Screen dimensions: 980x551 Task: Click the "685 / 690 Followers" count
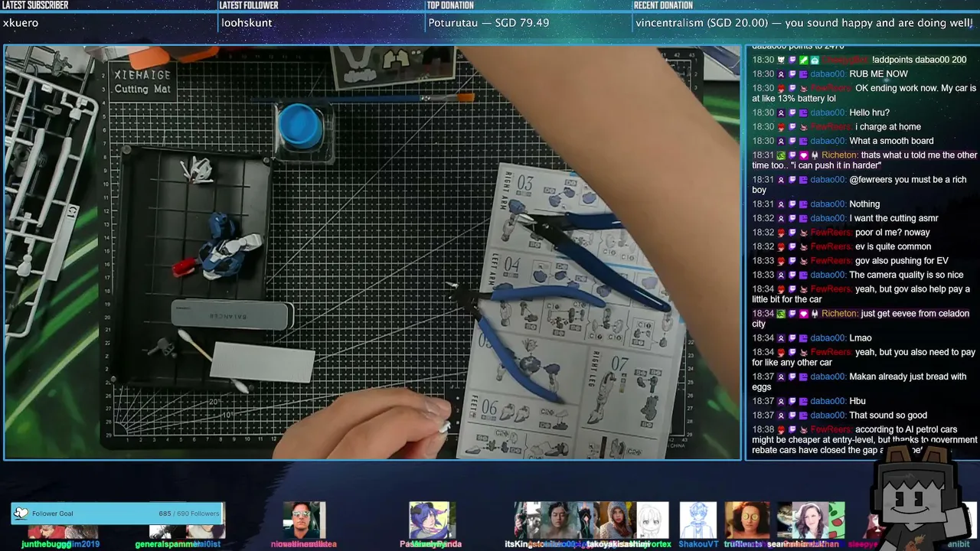click(x=189, y=514)
